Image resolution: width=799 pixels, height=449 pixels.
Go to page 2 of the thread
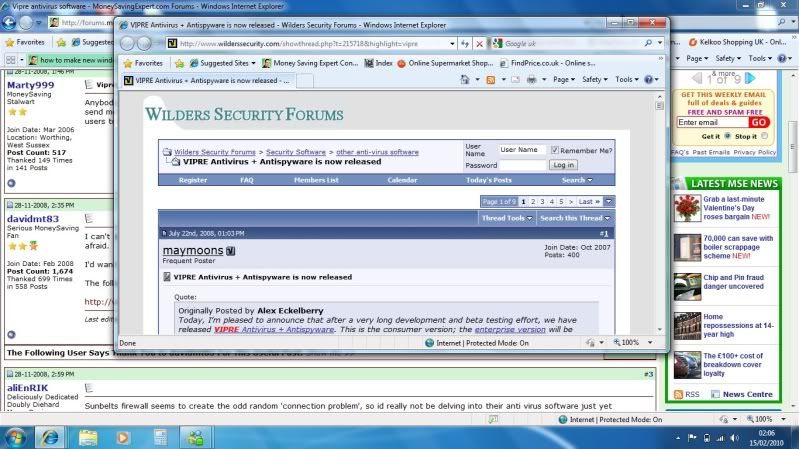pyautogui.click(x=533, y=202)
